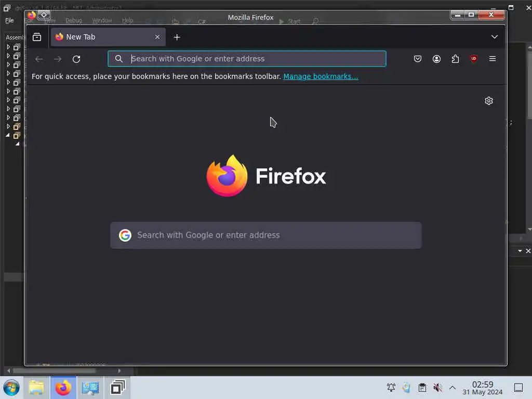This screenshot has width=532, height=399.
Task: Expand the fourth assembly tree node
Action: 8,73
